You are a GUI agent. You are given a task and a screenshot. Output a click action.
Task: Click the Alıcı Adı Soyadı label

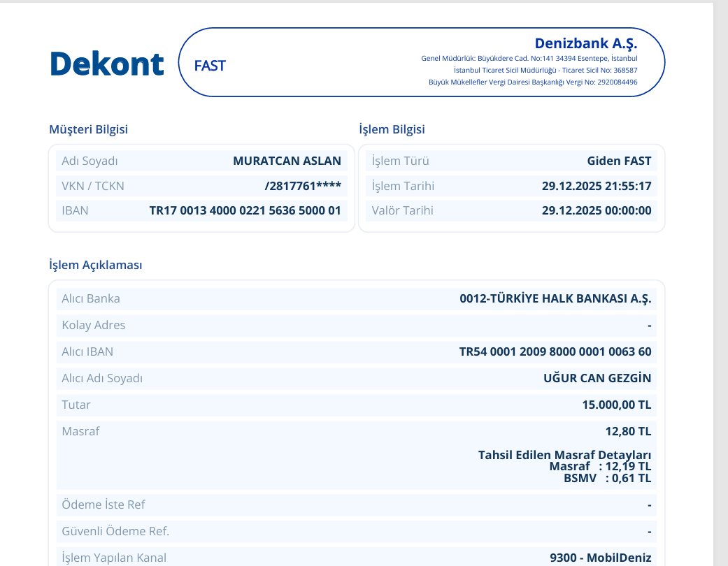pos(102,378)
